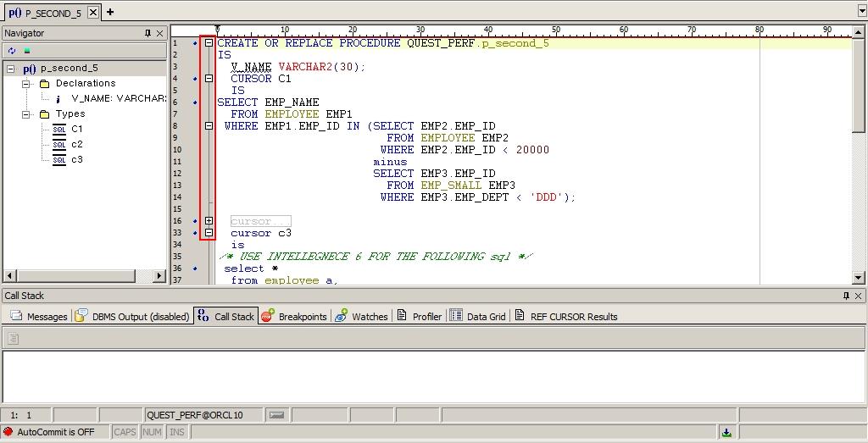868x443 pixels.
Task: Collapse the Declarations folder in Navigator
Action: [25, 84]
